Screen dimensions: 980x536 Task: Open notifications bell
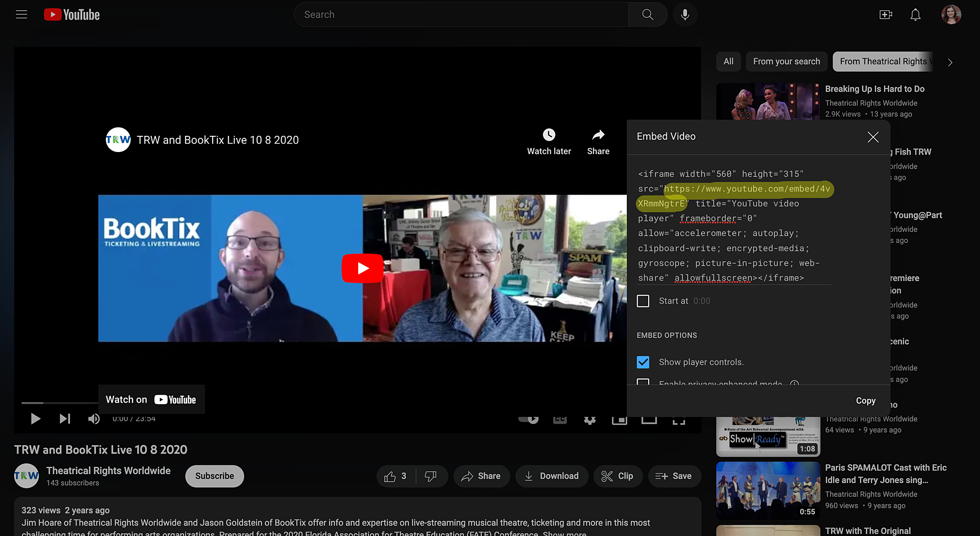pyautogui.click(x=915, y=15)
